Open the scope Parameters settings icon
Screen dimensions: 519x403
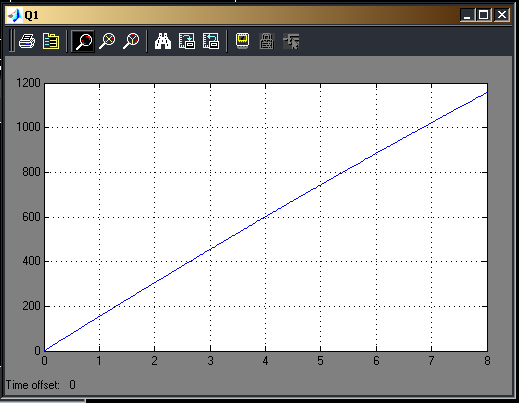pos(51,41)
